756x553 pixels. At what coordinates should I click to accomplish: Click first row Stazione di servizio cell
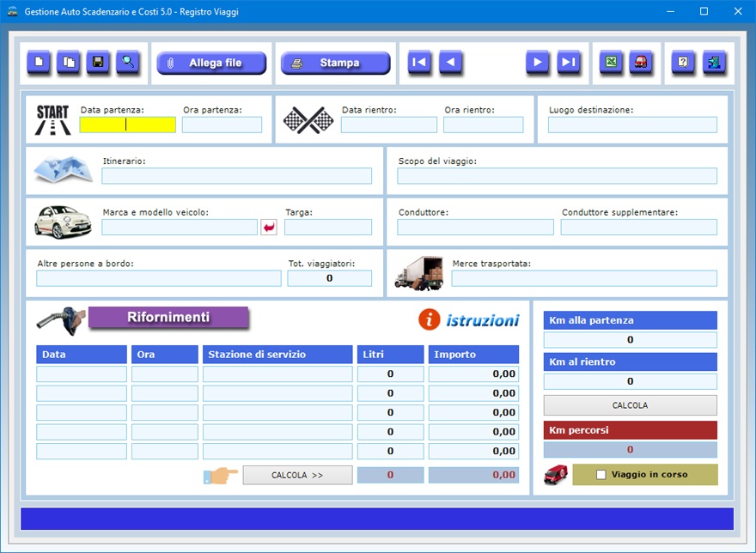pos(277,374)
